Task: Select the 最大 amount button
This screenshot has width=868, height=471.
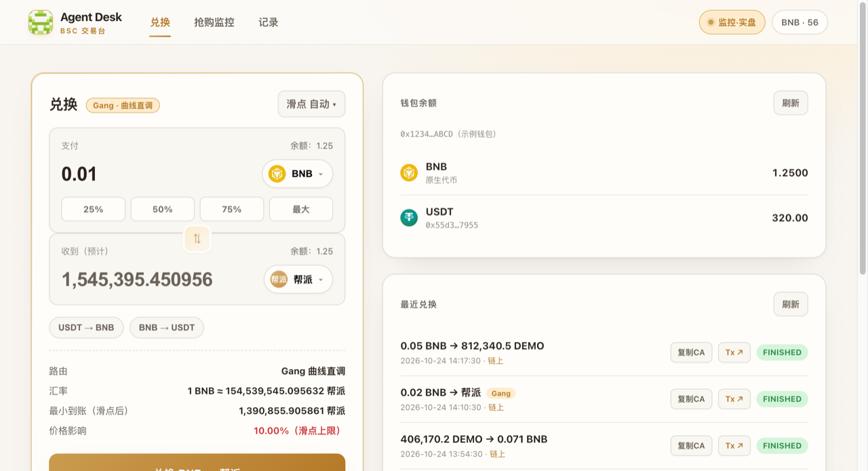Action: click(301, 209)
